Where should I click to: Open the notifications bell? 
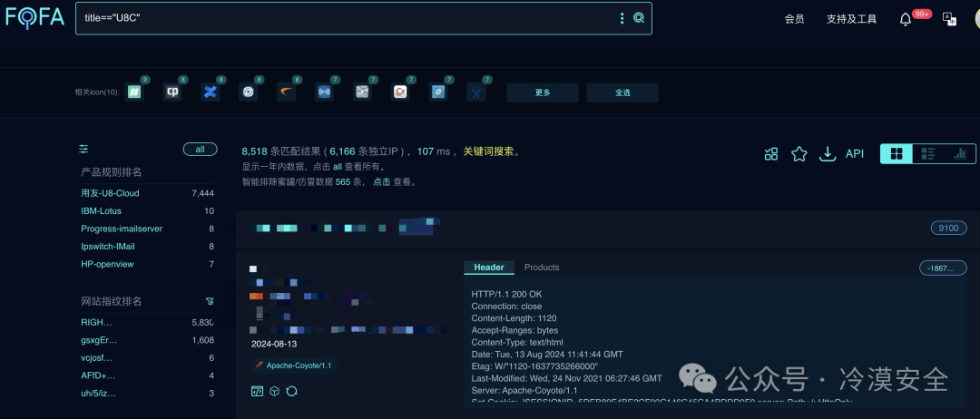click(x=906, y=19)
